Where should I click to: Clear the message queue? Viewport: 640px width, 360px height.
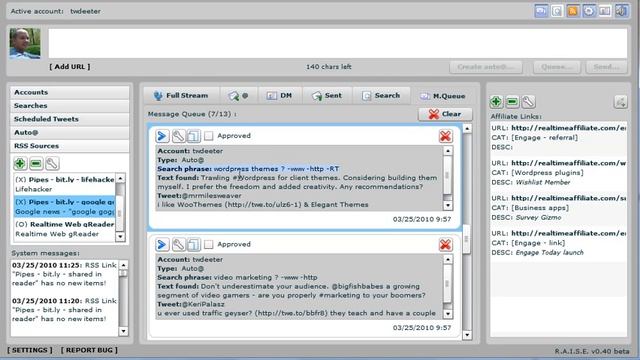point(445,114)
